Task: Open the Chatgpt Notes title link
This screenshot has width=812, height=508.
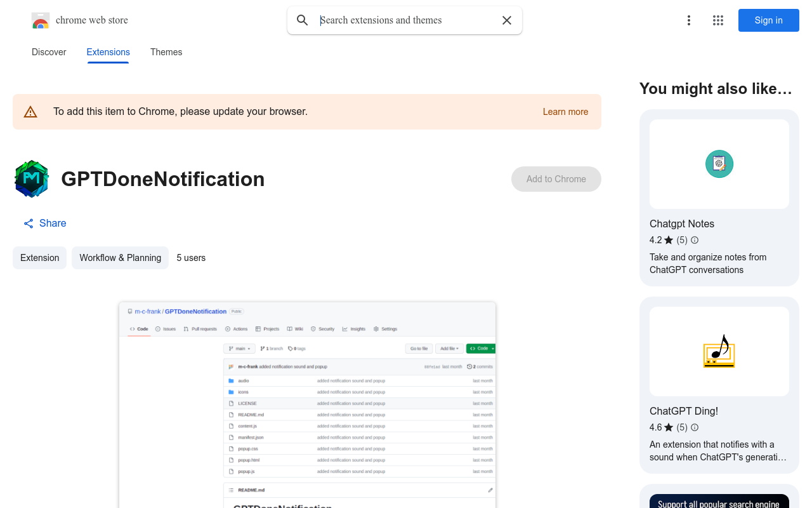Action: [x=682, y=224]
